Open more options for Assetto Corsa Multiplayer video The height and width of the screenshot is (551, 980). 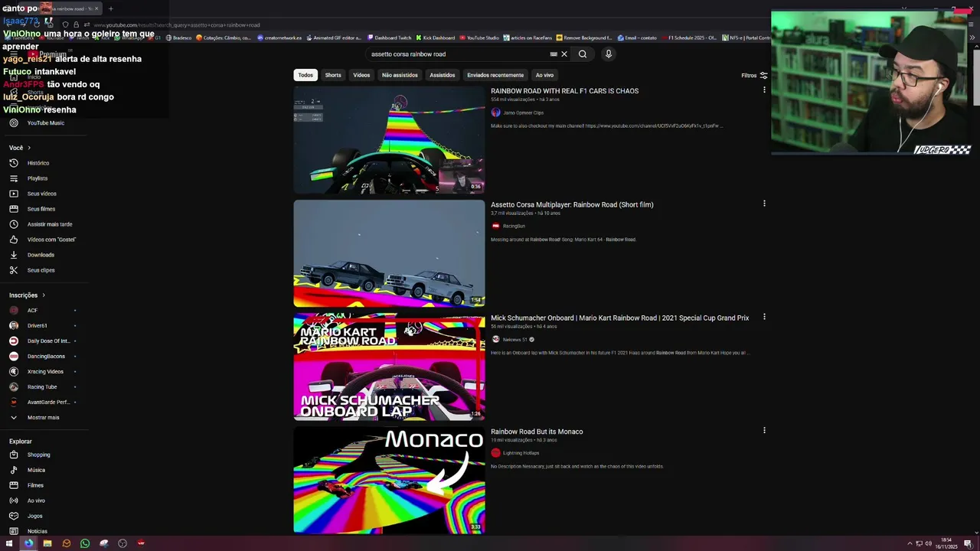[x=764, y=204]
